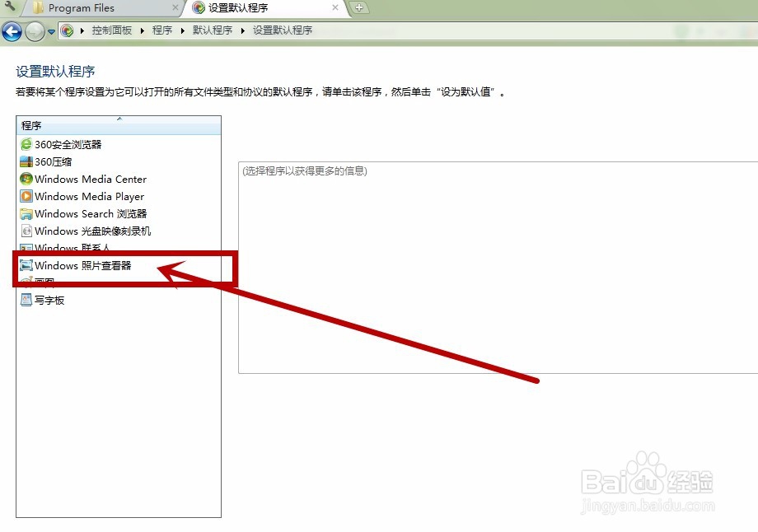Click the Windows 光盘映像刻录机 disc icon
The width and height of the screenshot is (758, 532).
(x=26, y=231)
